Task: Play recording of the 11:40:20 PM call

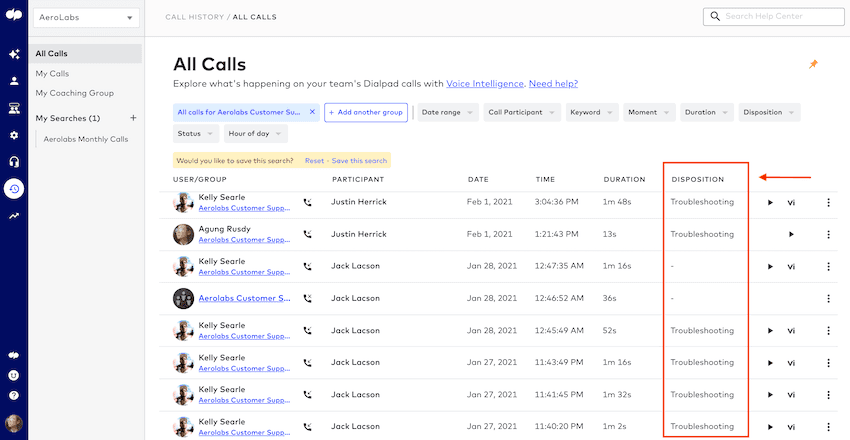Action: point(770,427)
